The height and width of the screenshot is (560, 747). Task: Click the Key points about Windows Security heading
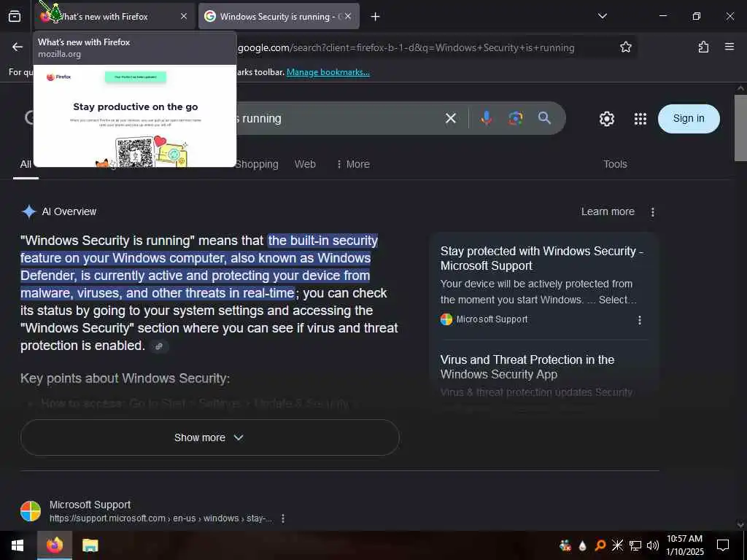(125, 378)
